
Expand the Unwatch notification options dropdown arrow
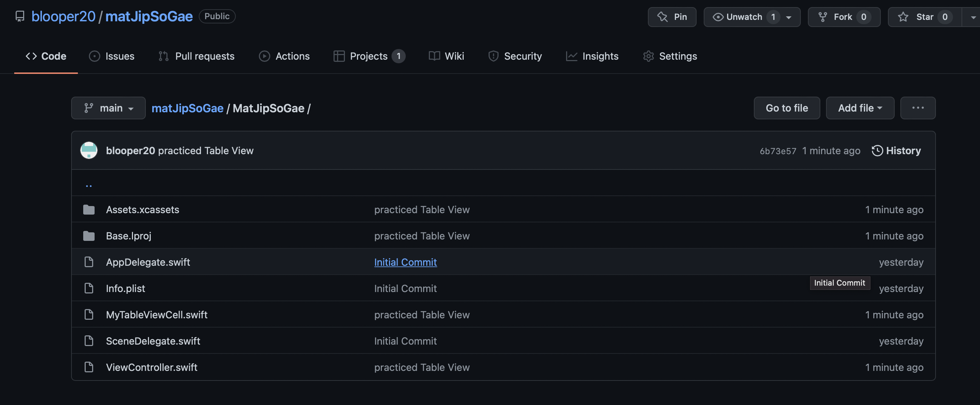[x=789, y=17]
